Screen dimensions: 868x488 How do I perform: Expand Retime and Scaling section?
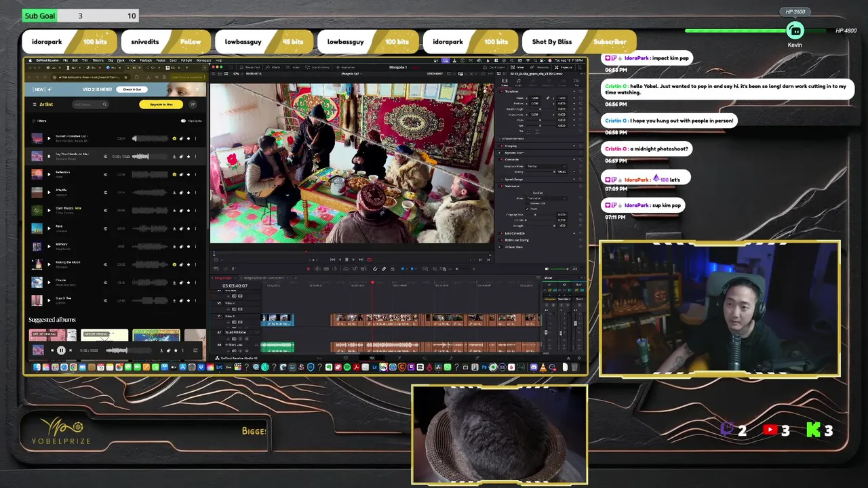point(517,240)
